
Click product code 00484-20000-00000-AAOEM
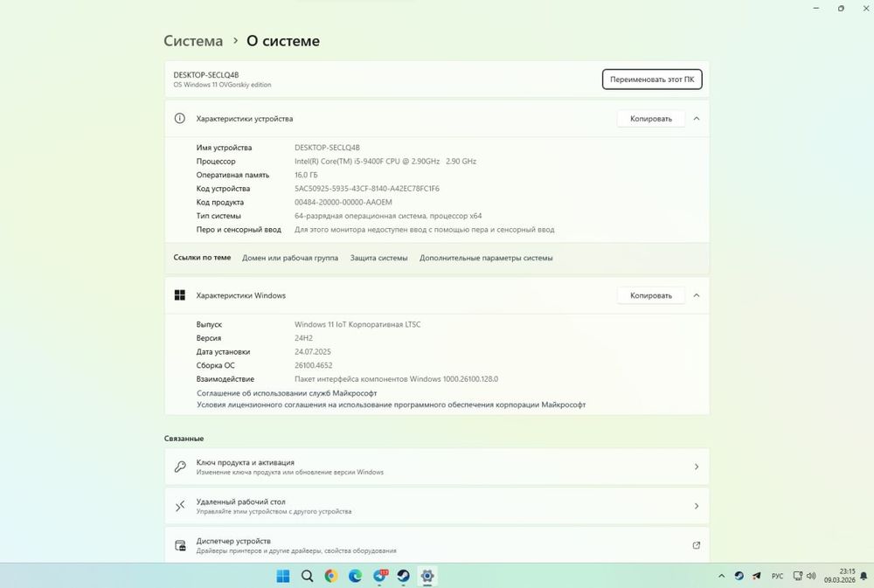pyautogui.click(x=343, y=203)
